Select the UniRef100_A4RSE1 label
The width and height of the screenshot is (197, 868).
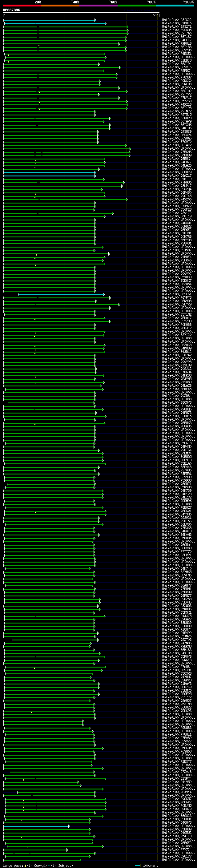(177, 54)
